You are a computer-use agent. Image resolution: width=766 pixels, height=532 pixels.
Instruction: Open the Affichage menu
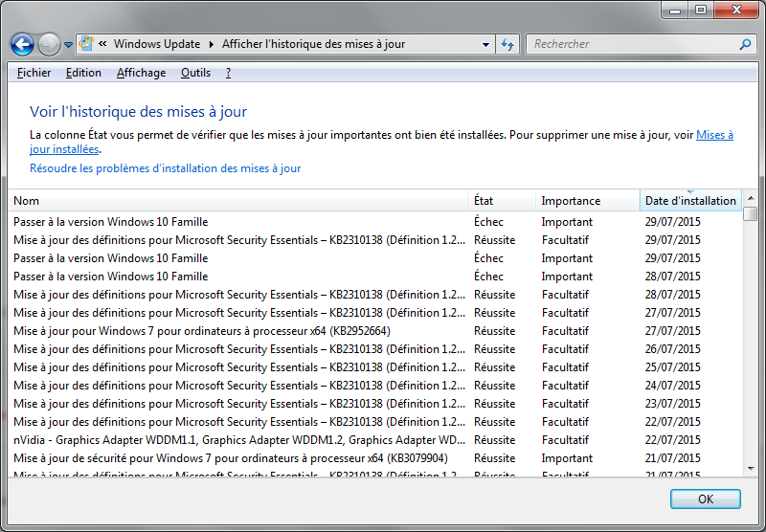coord(141,73)
